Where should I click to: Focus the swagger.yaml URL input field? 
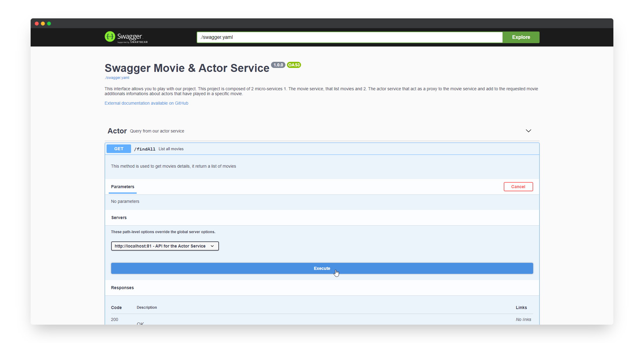pos(349,37)
